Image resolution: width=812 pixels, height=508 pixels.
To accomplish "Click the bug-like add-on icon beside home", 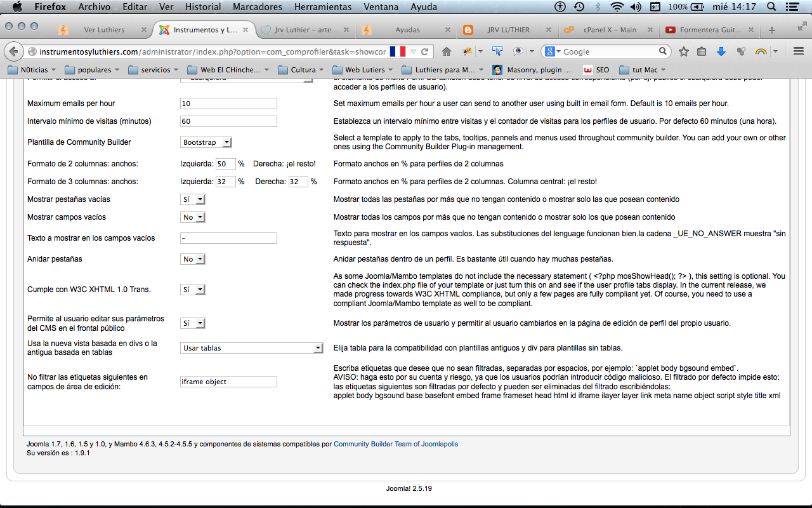I will pos(468,51).
